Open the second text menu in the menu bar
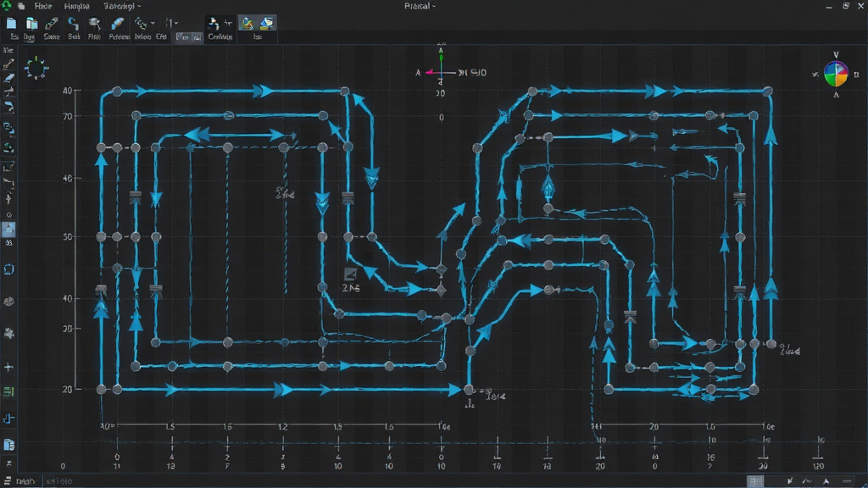The image size is (868, 488). coord(77,6)
